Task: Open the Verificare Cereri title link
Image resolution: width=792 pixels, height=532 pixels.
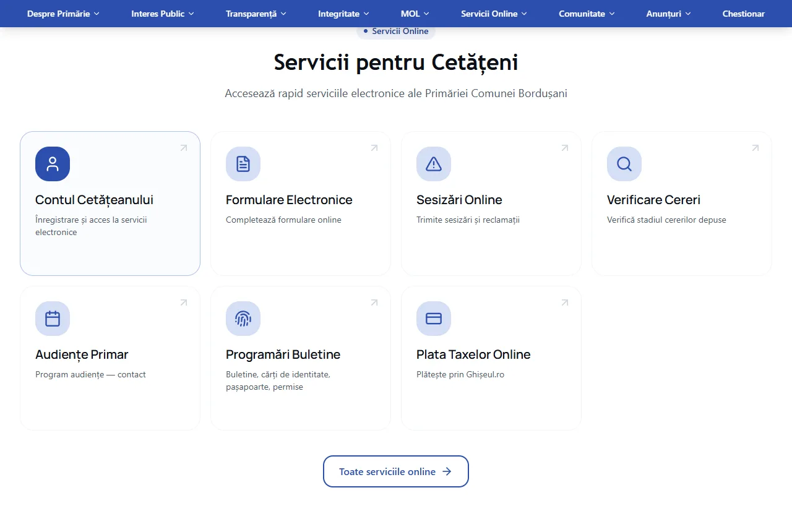Action: click(x=653, y=200)
